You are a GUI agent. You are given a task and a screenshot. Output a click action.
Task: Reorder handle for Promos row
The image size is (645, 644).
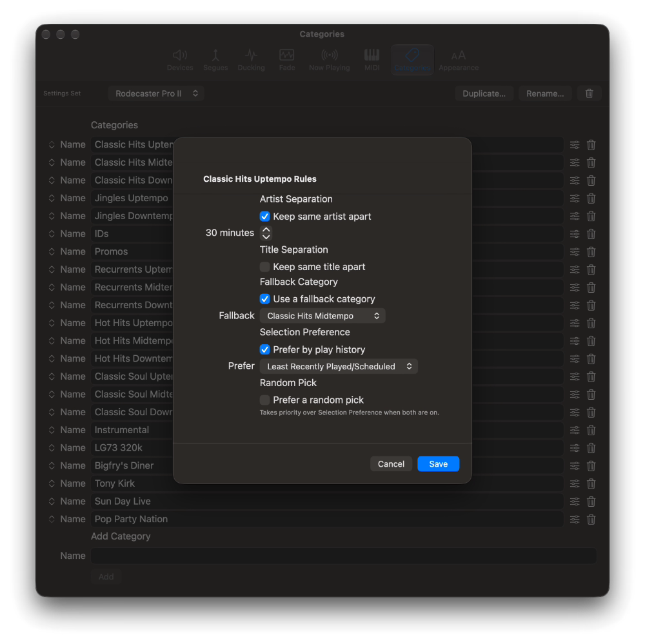52,251
